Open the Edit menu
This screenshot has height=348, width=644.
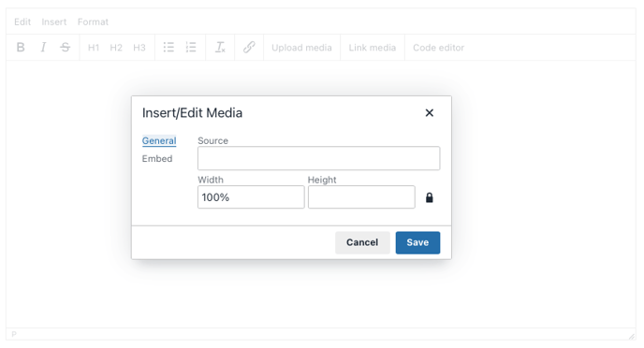point(22,22)
